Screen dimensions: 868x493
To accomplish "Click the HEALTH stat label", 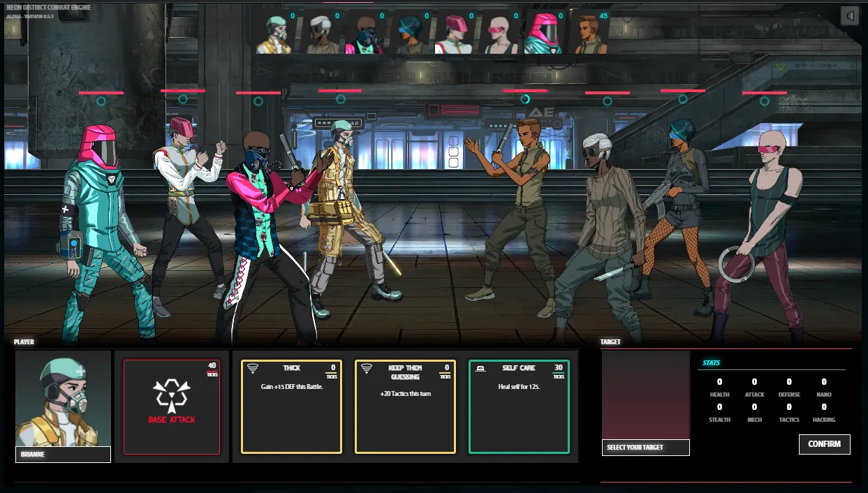I will pos(719,395).
